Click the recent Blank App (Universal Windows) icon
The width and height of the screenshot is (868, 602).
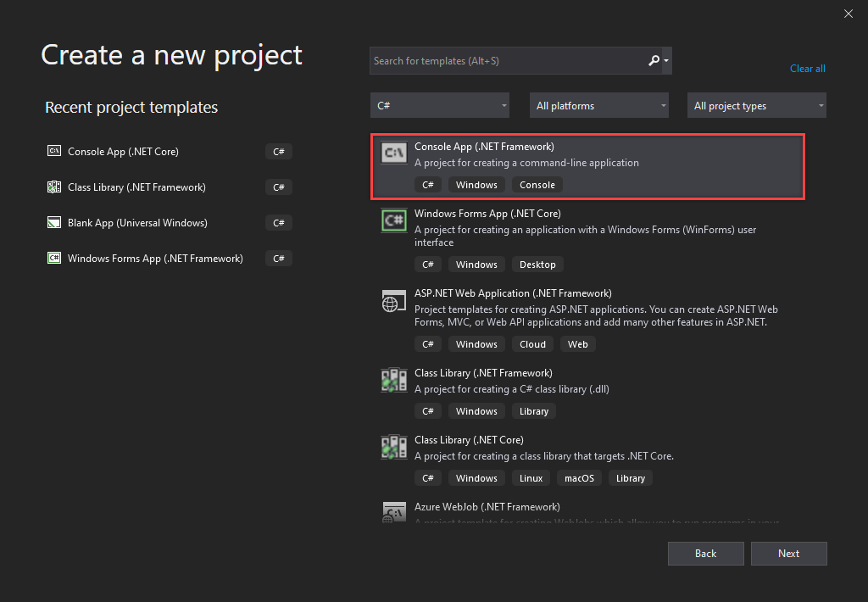point(54,223)
